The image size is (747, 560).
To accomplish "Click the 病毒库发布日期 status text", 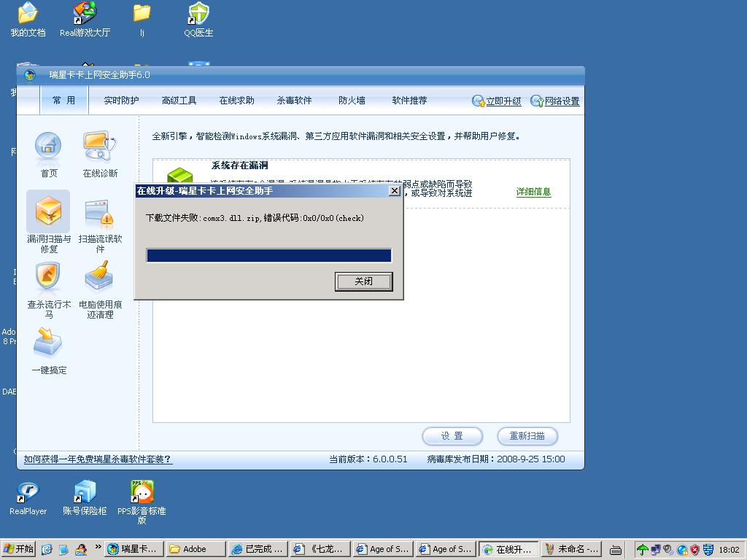I will tap(496, 459).
